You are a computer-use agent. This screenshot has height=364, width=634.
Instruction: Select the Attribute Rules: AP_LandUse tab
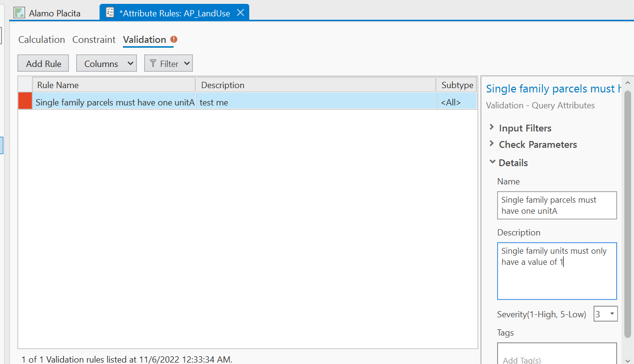pyautogui.click(x=174, y=13)
